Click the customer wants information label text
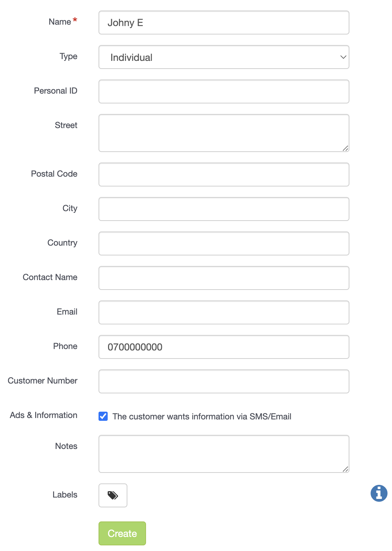 pos(202,417)
